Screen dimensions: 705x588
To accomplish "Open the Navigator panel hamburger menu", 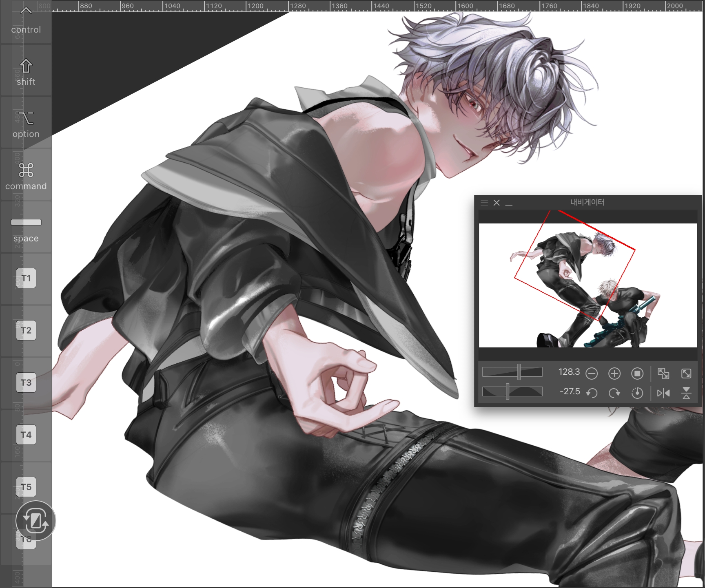I will [484, 203].
